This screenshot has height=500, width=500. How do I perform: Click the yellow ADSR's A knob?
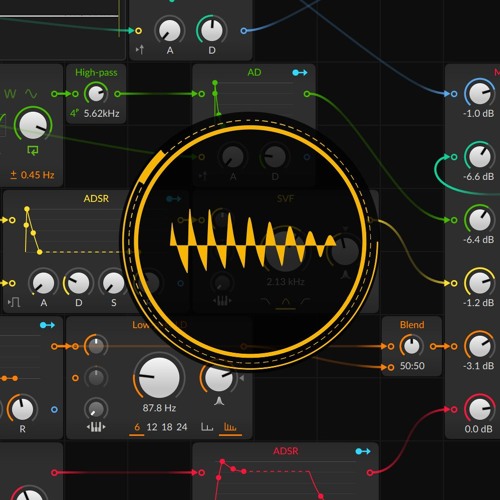pos(43,283)
